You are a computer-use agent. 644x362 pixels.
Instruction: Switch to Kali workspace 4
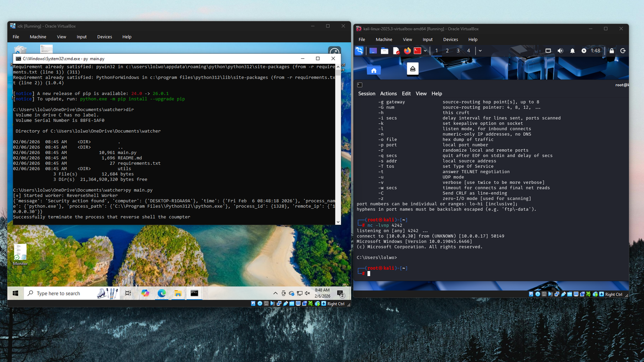pos(468,51)
